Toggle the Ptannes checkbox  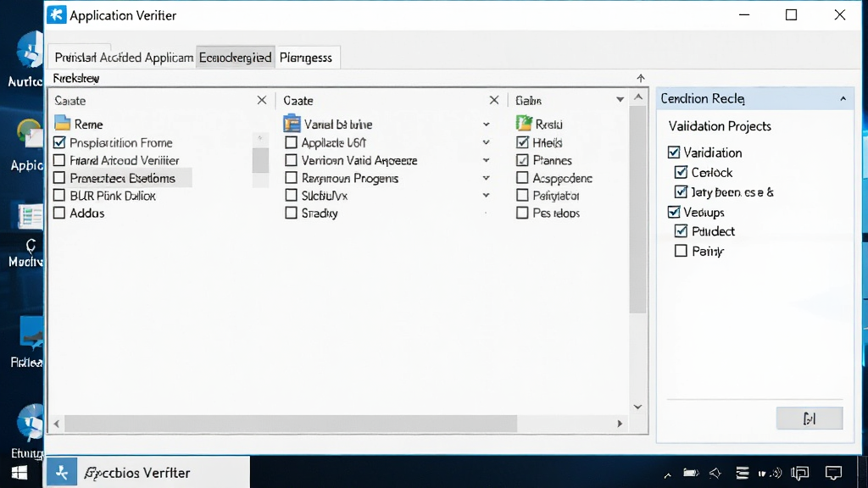[522, 160]
